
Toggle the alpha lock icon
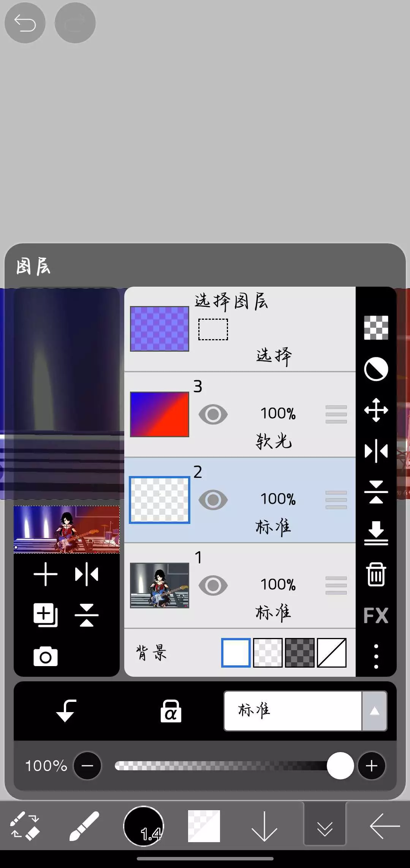pyautogui.click(x=171, y=711)
